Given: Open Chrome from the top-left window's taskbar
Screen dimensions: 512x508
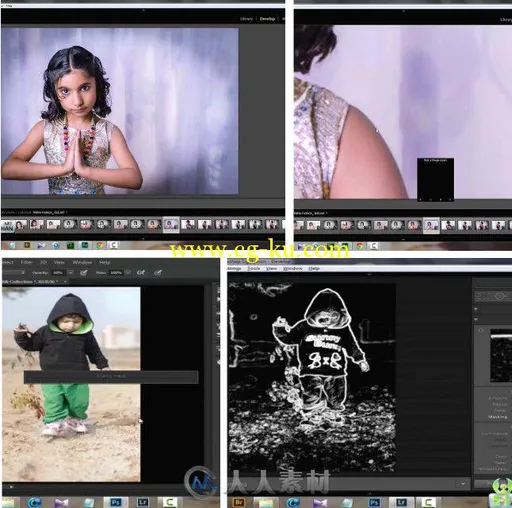Looking at the screenshot, I should [100, 246].
